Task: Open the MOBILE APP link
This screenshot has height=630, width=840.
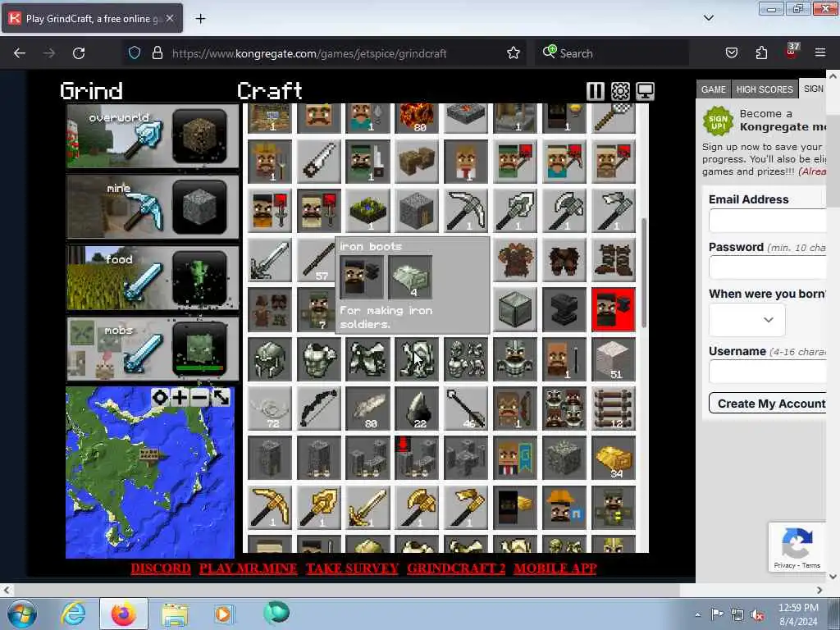Action: (555, 568)
